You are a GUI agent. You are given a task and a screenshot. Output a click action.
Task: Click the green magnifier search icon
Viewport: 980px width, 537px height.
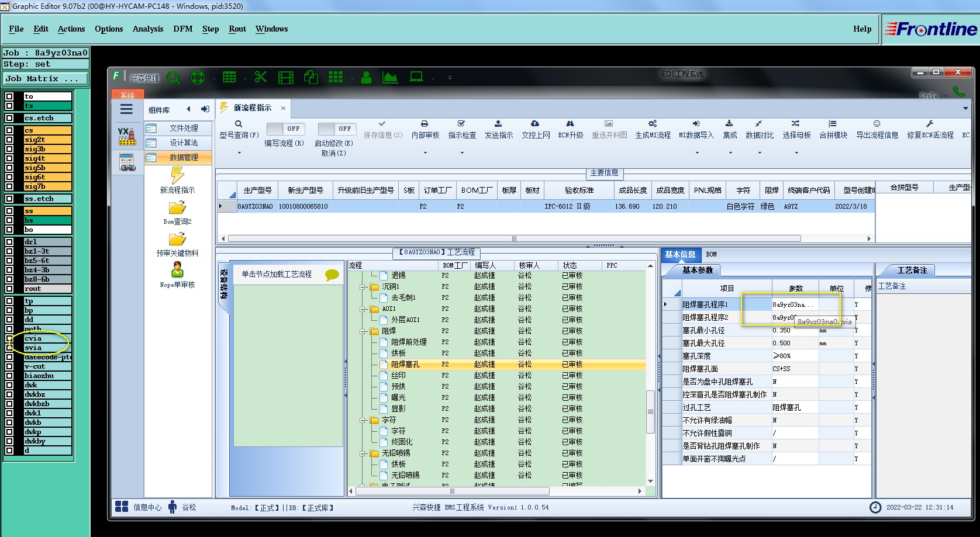tap(174, 77)
